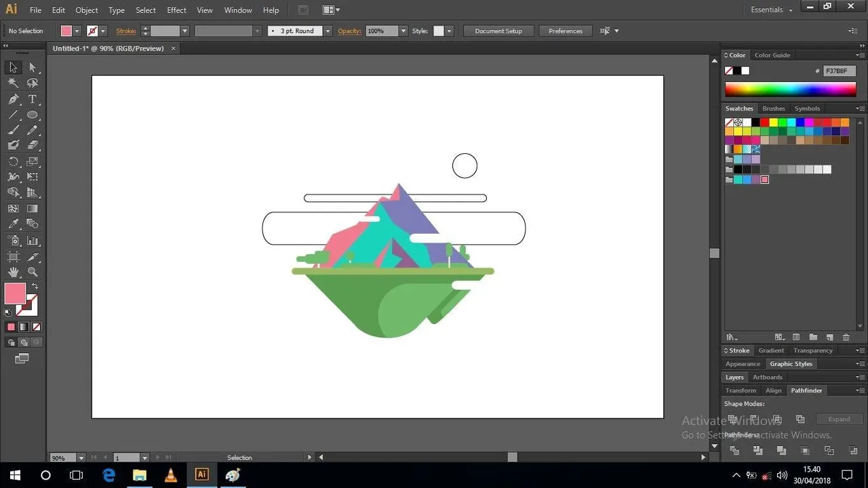Open the Object menu
Image resolution: width=868 pixels, height=488 pixels.
pyautogui.click(x=87, y=10)
